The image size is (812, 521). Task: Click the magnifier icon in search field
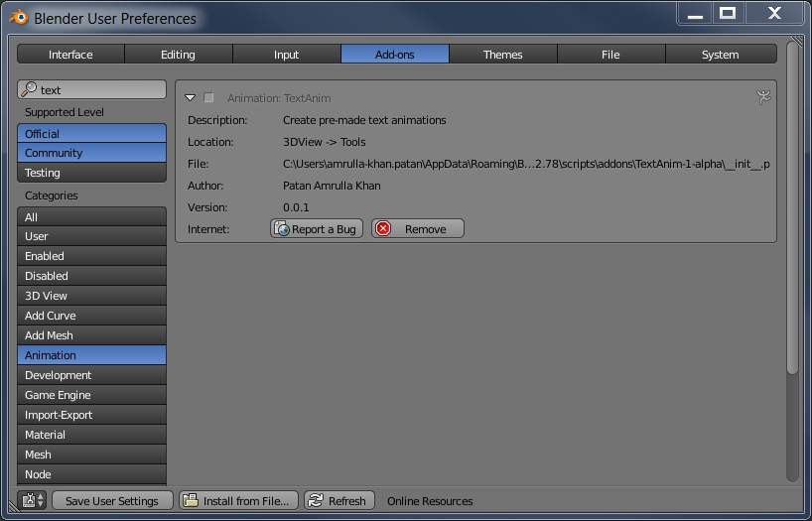[29, 89]
